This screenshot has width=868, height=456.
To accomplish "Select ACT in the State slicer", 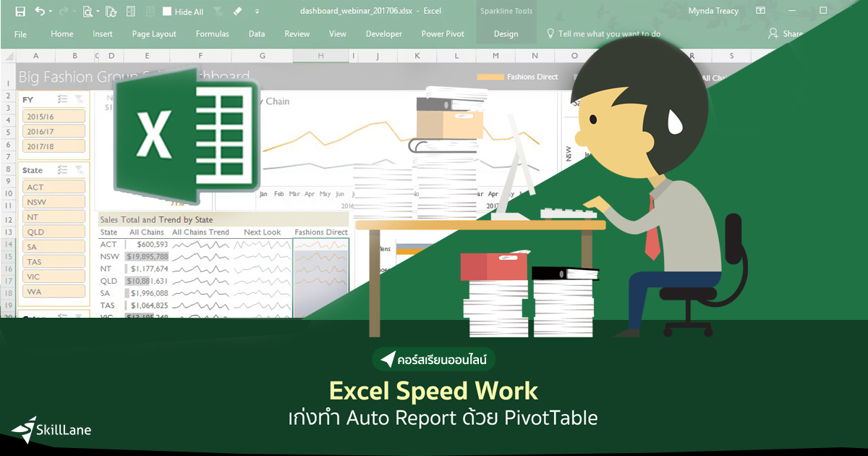I will (54, 186).
